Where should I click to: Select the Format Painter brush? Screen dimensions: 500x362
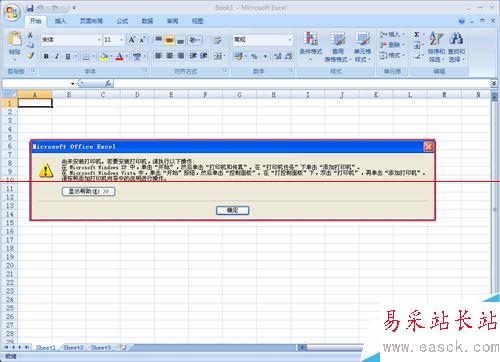coord(30,55)
